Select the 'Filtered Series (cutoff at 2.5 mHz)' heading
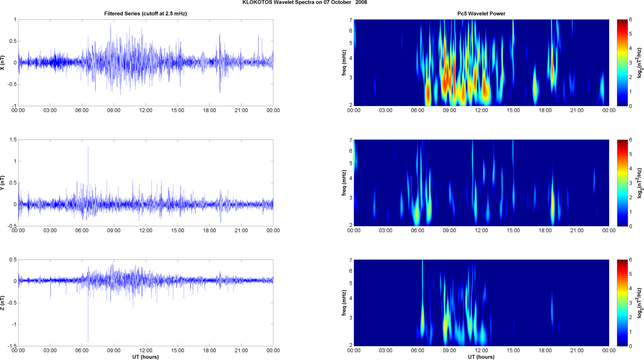644x360 pixels. coord(146,14)
